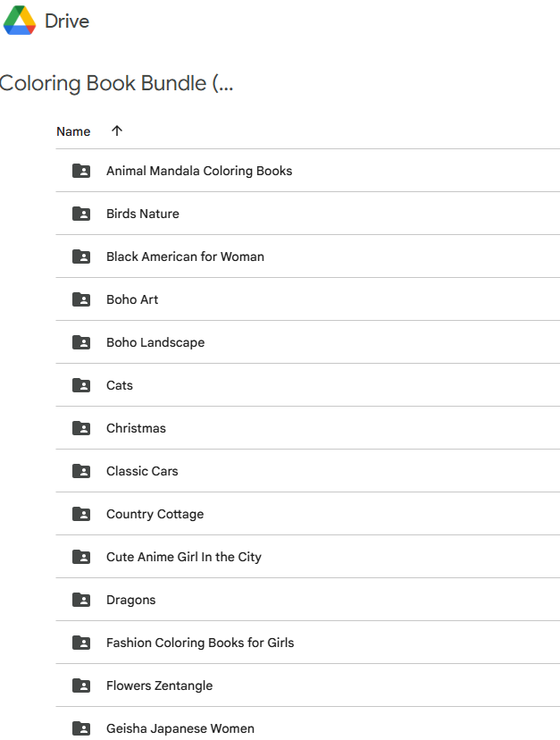Click the Boho Art shared folder icon
Screen dimensions: 560x740
point(81,299)
